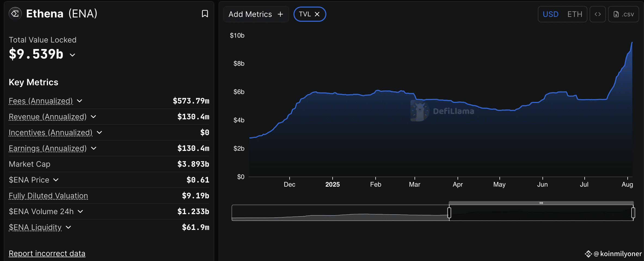Switch chart denomination to ETH
The image size is (644, 261).
click(x=575, y=14)
